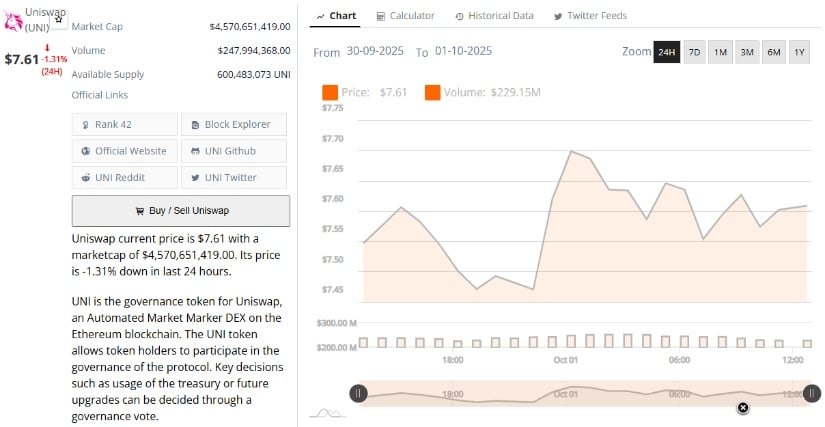This screenshot has height=427, width=825.
Task: Open the From date picker field
Action: click(376, 52)
